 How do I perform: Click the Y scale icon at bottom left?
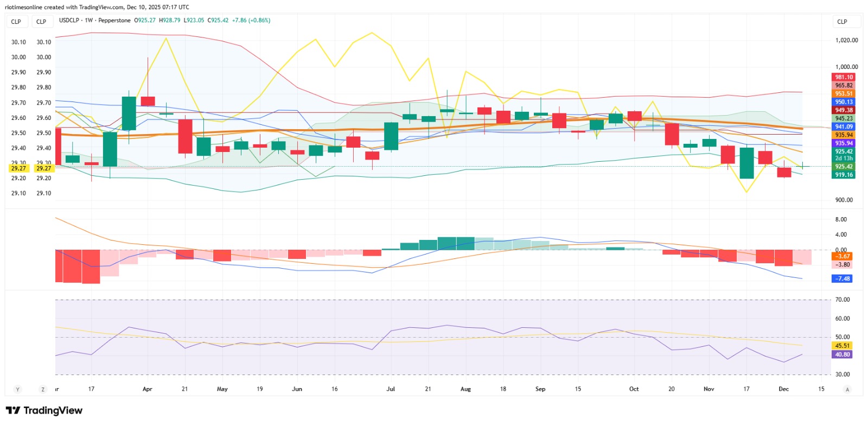coord(17,389)
